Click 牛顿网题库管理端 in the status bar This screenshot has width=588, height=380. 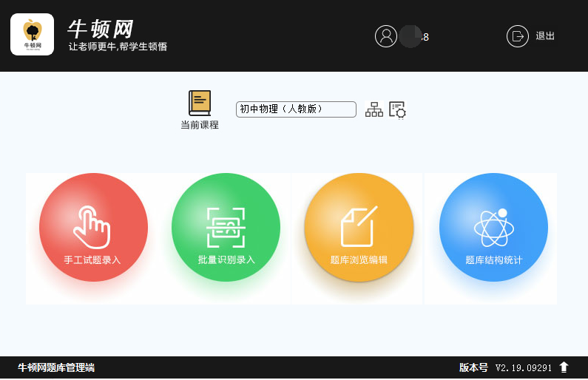56,367
